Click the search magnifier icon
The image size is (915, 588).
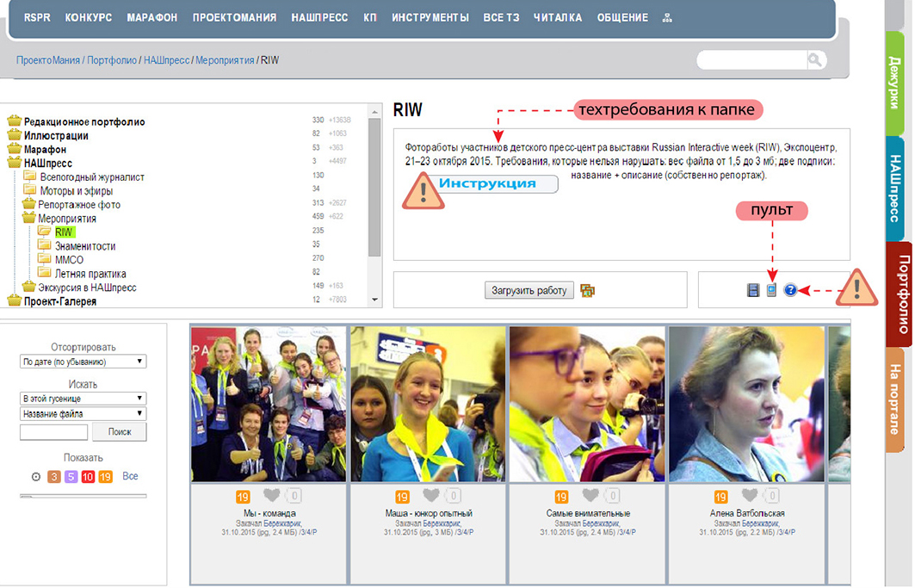[x=815, y=59]
